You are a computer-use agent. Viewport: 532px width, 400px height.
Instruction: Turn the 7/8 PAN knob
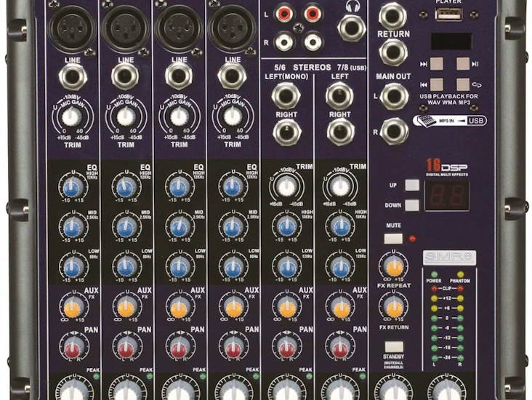click(x=341, y=347)
